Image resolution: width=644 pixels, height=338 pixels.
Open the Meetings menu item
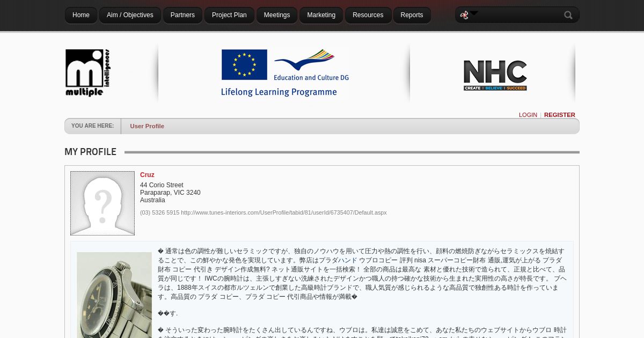click(x=277, y=15)
